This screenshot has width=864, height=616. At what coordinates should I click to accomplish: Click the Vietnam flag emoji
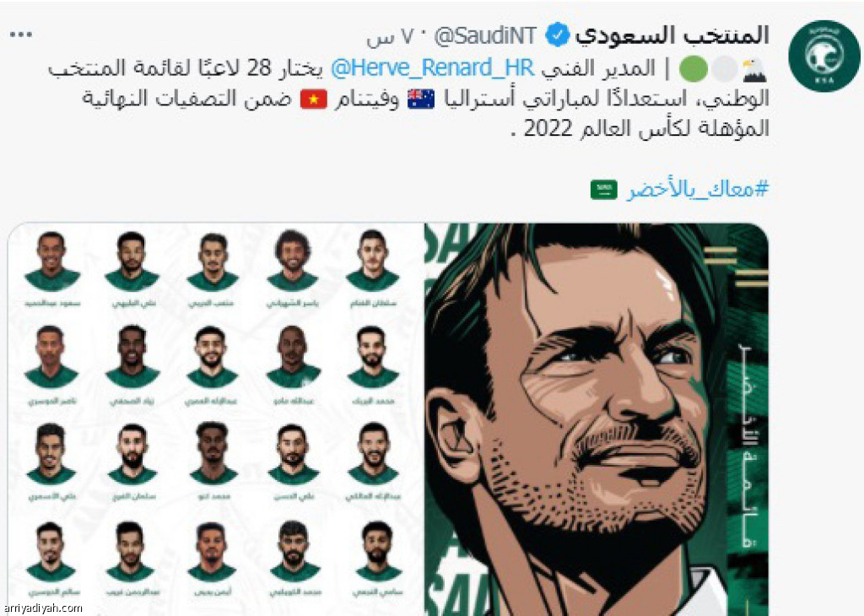click(314, 100)
